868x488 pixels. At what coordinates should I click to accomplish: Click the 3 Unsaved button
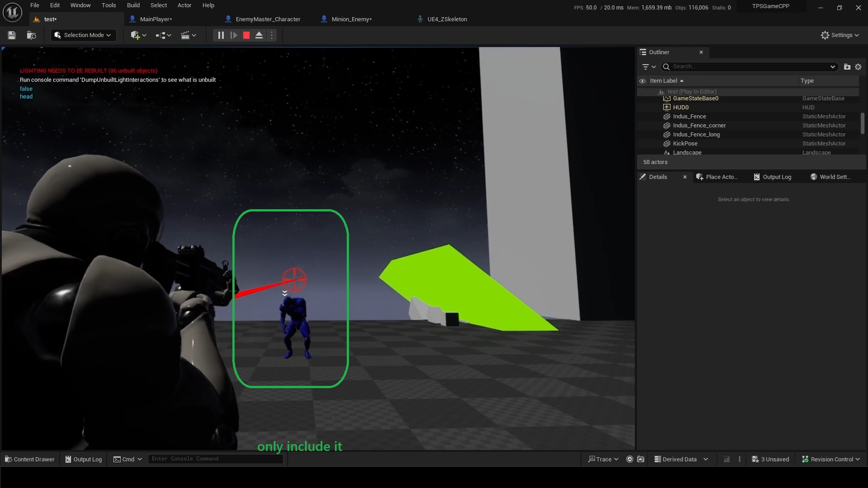(x=770, y=459)
